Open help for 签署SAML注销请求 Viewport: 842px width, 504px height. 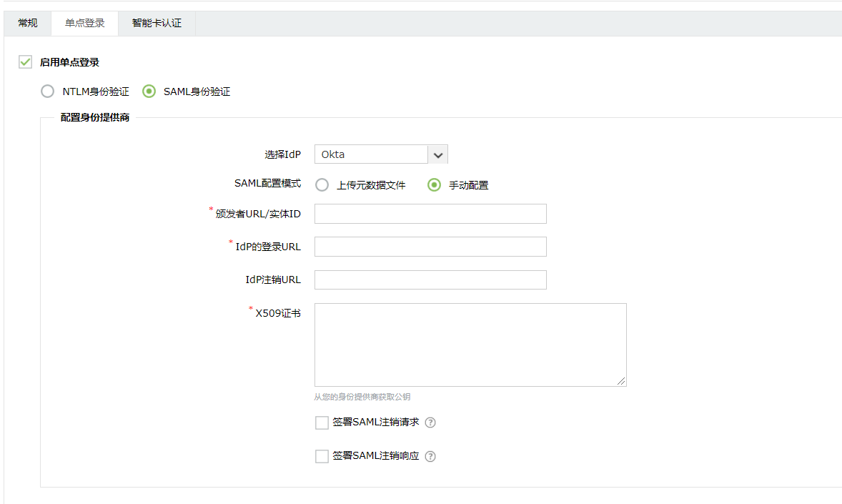430,423
